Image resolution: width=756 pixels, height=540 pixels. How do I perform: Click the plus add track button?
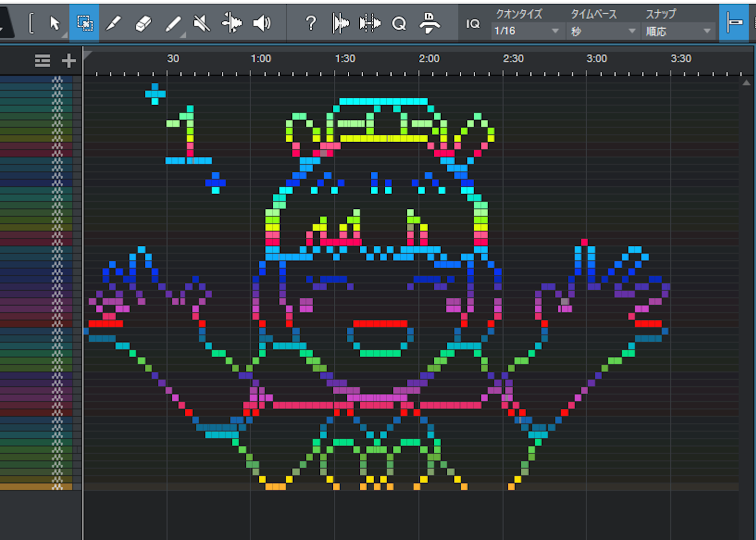click(68, 61)
